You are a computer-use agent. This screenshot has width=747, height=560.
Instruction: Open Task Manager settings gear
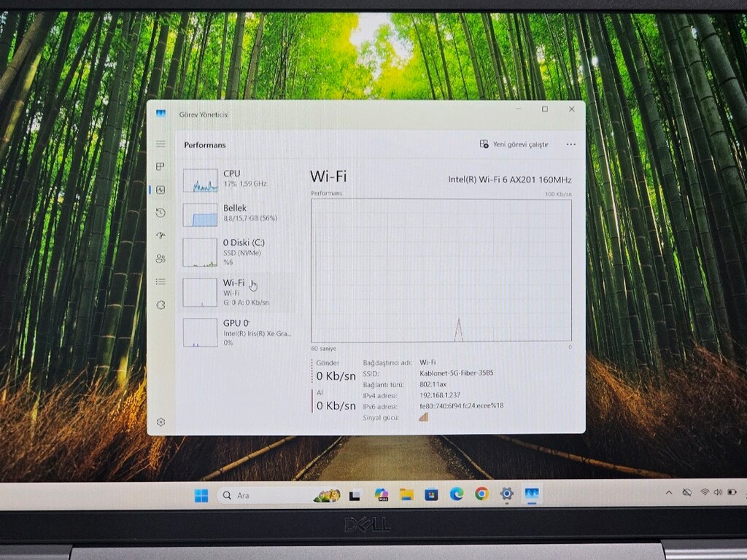pos(160,422)
